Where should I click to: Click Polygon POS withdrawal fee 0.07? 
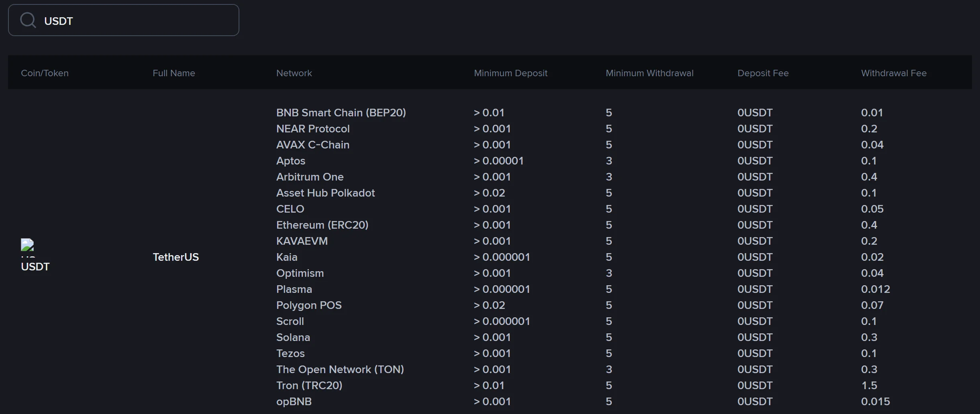[872, 305]
